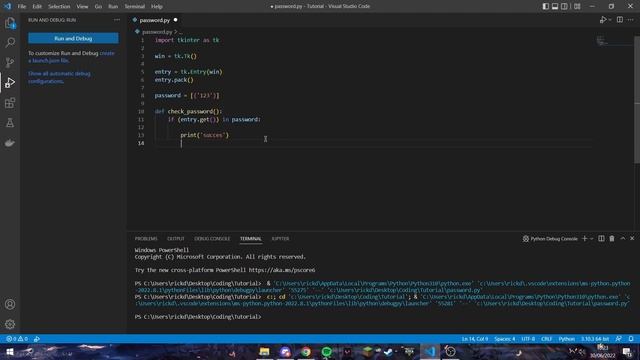Open the errors and warnings counter
640x360 pixels.
[x=17, y=339]
